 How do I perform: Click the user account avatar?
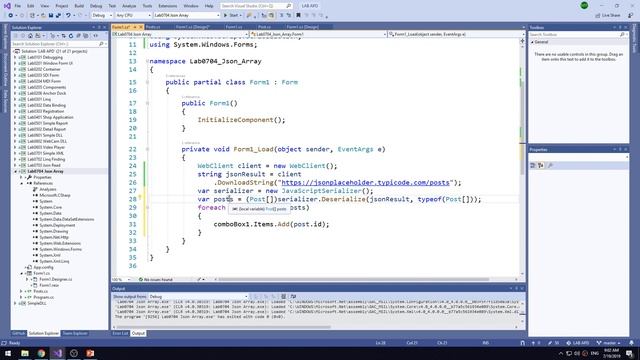[x=584, y=6]
